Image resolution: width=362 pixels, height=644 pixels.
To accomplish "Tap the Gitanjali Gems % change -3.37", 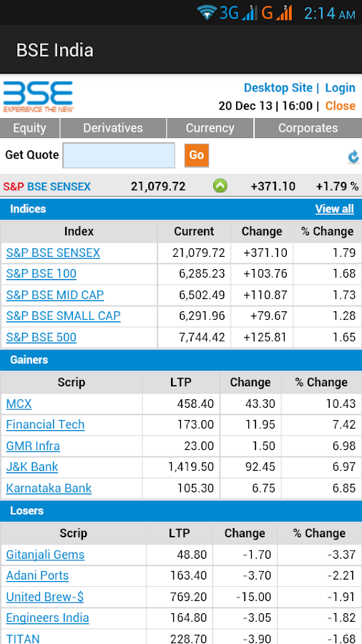I will click(341, 555).
